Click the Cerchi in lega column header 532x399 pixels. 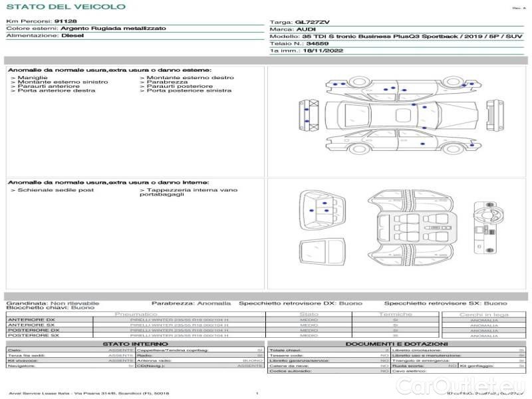483,314
